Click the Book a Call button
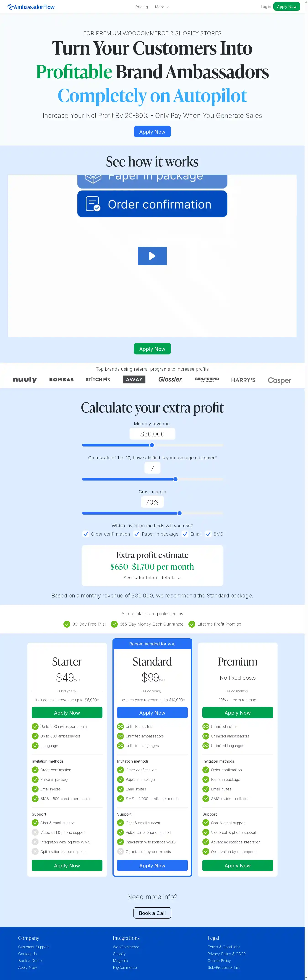This screenshot has height=980, width=308. point(152,913)
